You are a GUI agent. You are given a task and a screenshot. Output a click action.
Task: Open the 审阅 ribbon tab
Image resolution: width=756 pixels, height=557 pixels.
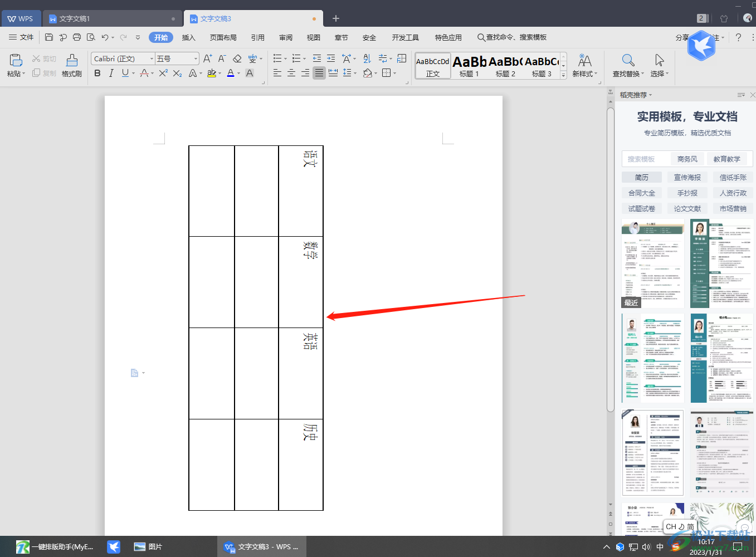[286, 37]
